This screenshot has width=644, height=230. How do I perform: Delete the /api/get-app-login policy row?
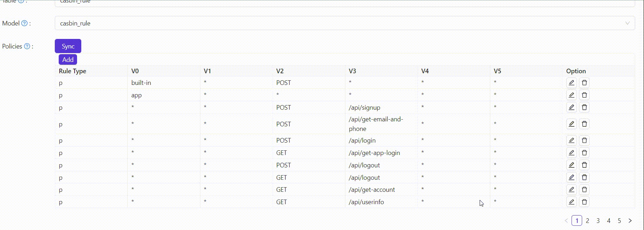coord(584,153)
